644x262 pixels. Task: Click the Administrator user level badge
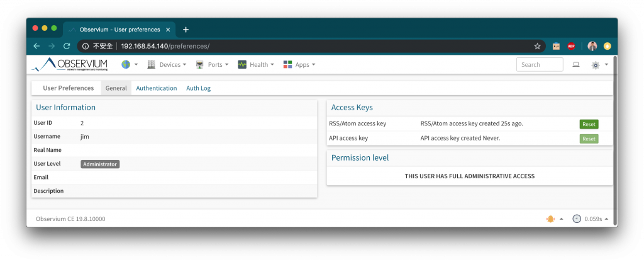(x=100, y=164)
